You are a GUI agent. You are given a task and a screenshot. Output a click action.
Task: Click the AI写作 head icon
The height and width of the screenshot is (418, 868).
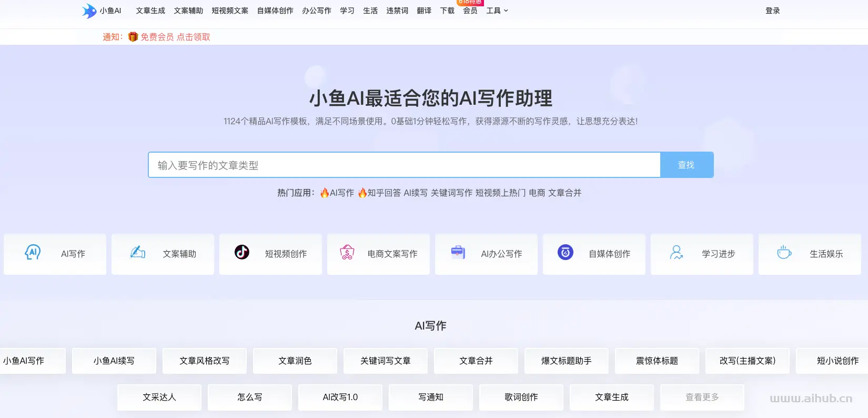(33, 252)
